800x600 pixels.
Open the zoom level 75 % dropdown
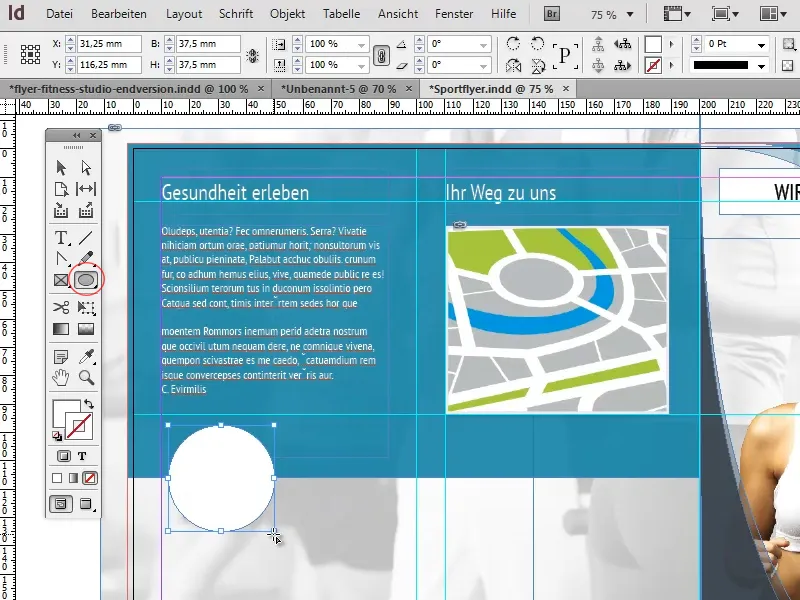(x=630, y=14)
